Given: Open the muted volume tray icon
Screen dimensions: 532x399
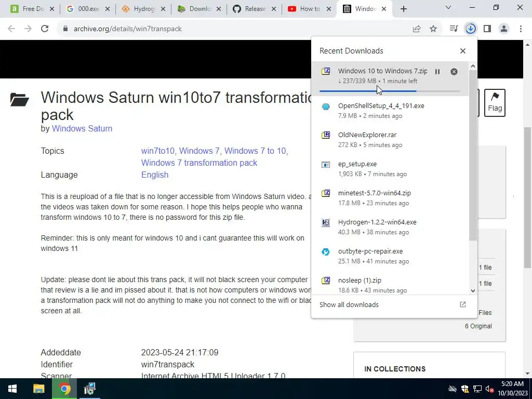Looking at the screenshot, I should coord(489,389).
